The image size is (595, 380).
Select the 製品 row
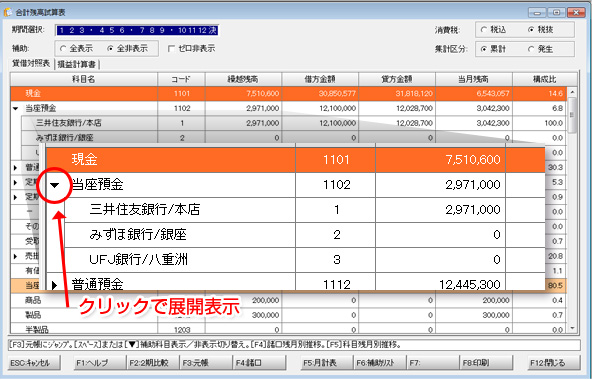pyautogui.click(x=289, y=315)
